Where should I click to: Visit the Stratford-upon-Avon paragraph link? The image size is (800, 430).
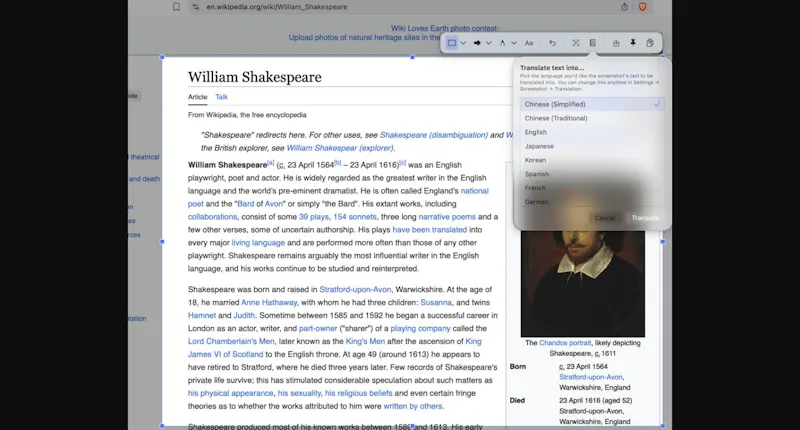355,289
